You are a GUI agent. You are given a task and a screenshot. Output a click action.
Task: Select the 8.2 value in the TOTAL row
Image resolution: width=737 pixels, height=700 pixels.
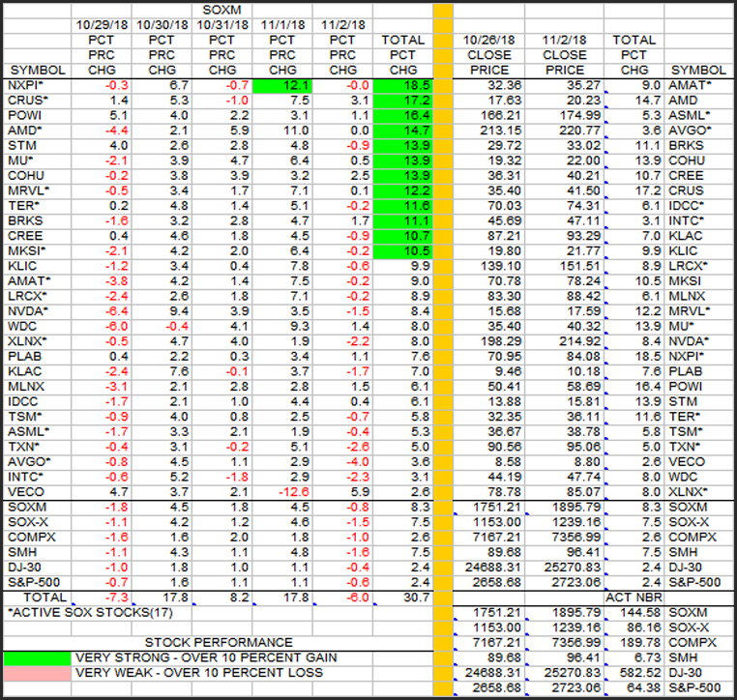(x=239, y=598)
